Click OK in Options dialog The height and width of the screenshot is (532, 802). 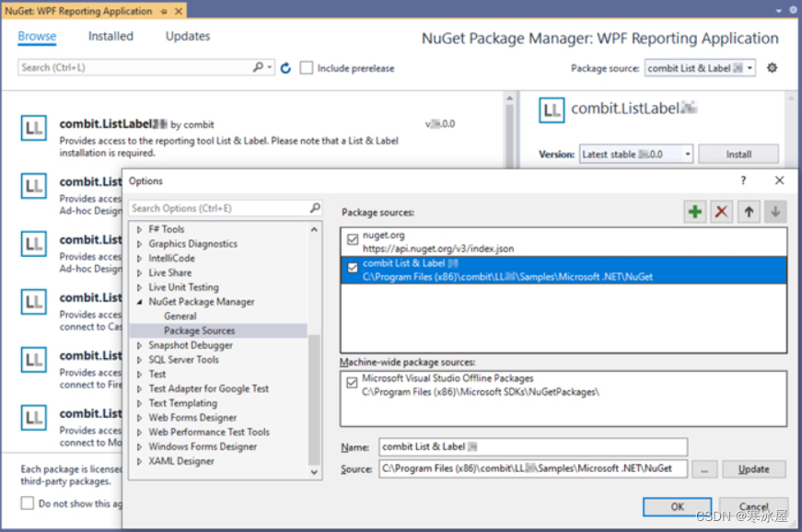click(677, 506)
